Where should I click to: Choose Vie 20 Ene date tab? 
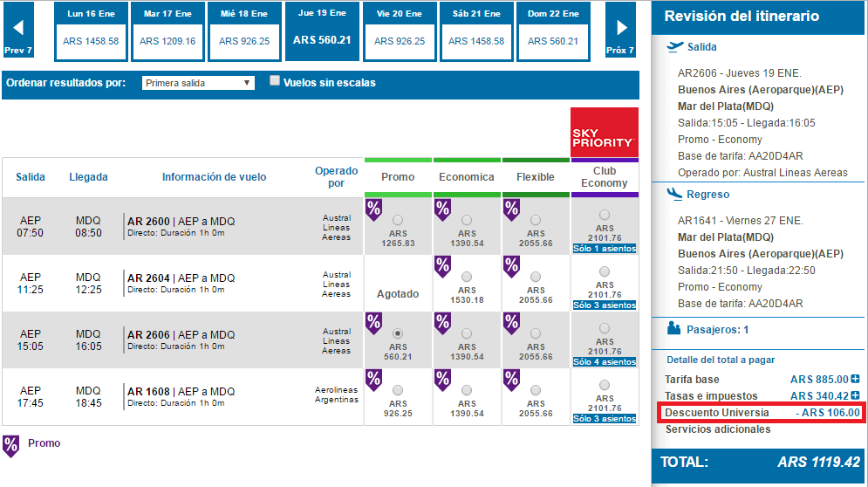[x=400, y=31]
